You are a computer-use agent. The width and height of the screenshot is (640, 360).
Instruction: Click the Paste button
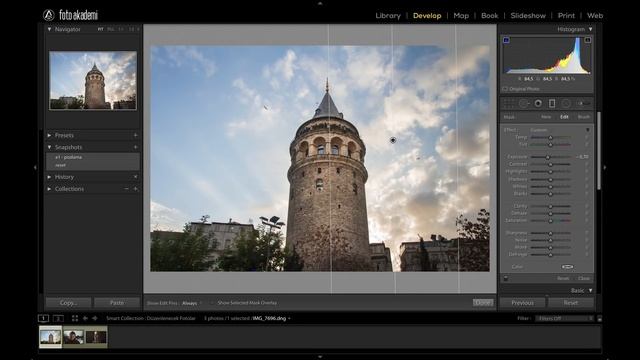click(x=117, y=302)
